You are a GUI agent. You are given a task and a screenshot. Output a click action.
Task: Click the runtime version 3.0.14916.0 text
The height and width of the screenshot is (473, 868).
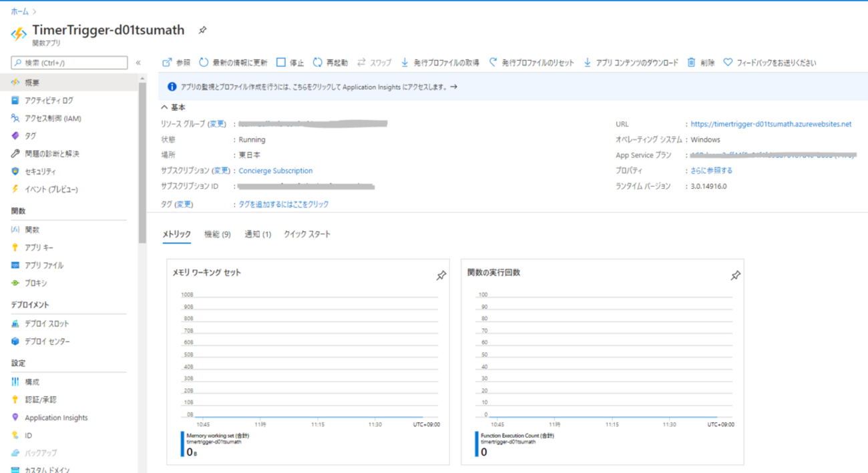tap(709, 186)
